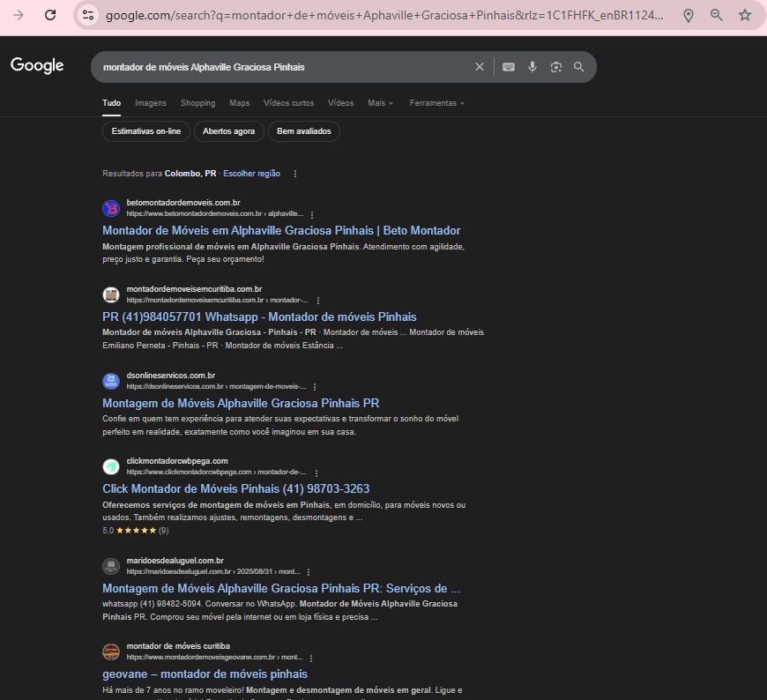Enable the 'Abertos agora' filter chip
This screenshot has width=767, height=700.
click(x=228, y=130)
